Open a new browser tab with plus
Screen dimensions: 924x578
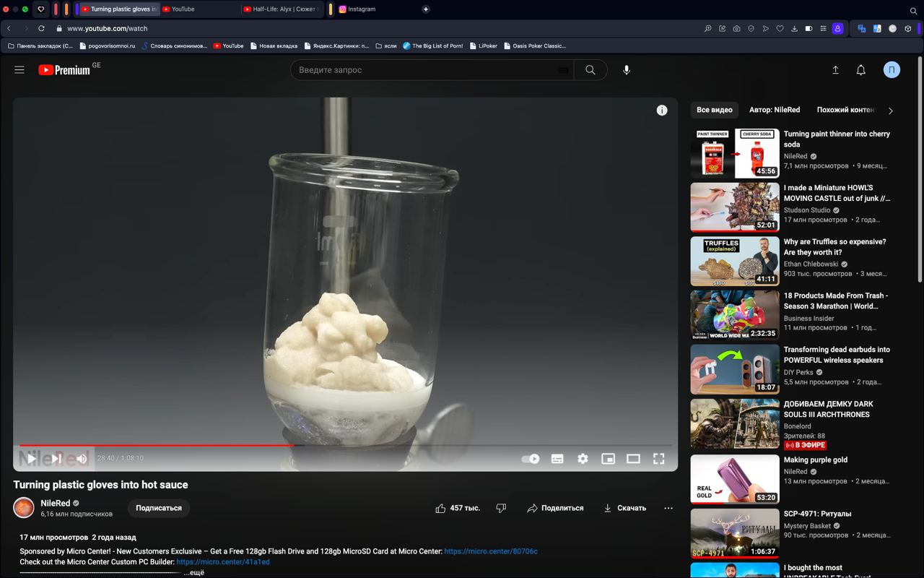pyautogui.click(x=426, y=9)
